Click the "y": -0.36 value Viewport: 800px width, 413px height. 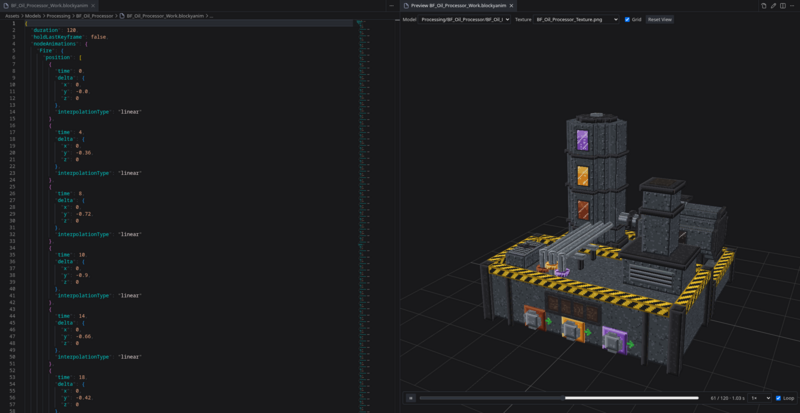click(85, 153)
